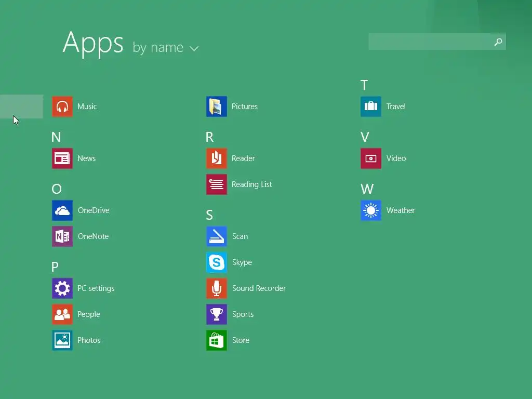The width and height of the screenshot is (532, 399).
Task: Click the 'Weather' label text
Action: 401,210
